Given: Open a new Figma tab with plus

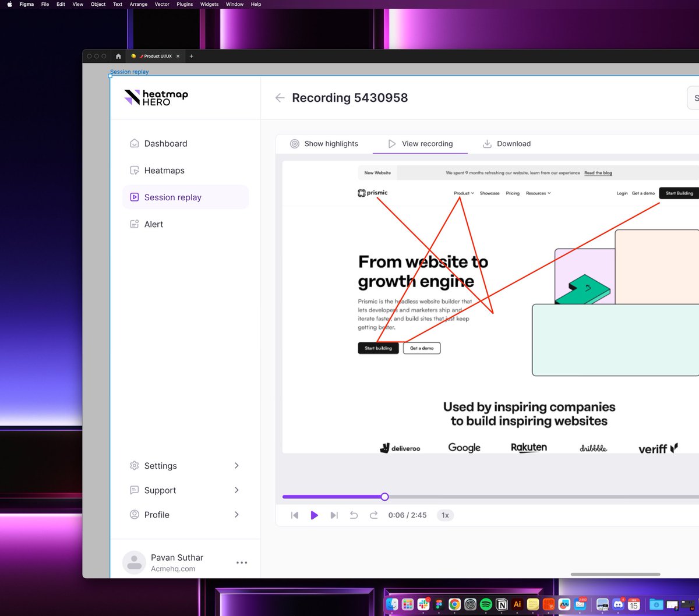Looking at the screenshot, I should point(191,56).
